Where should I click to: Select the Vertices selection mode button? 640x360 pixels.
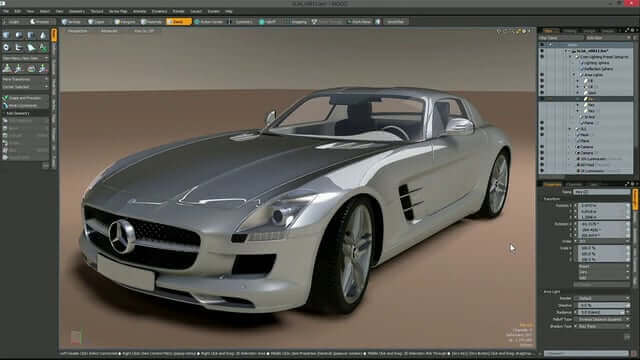[x=71, y=22]
